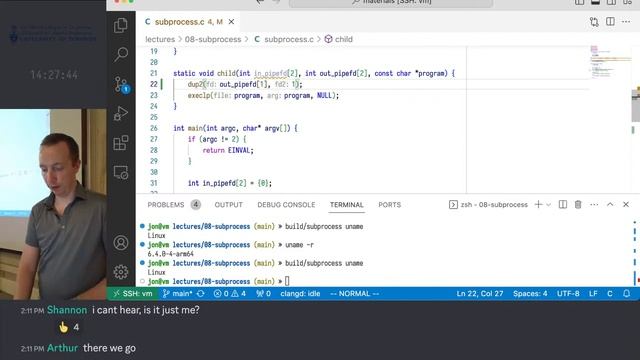Screen dimensions: 640x360
Task: Click the 08-subprocess breadcrumb
Action: (x=213, y=39)
